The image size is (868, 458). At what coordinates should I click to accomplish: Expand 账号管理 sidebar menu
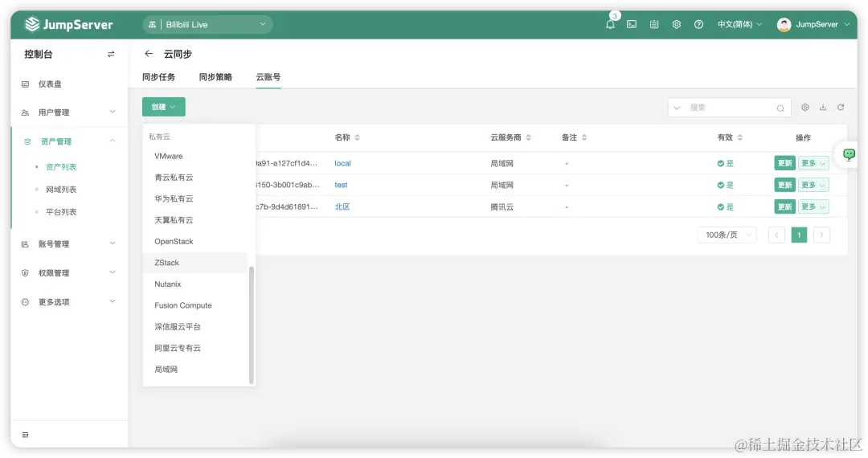click(x=69, y=244)
